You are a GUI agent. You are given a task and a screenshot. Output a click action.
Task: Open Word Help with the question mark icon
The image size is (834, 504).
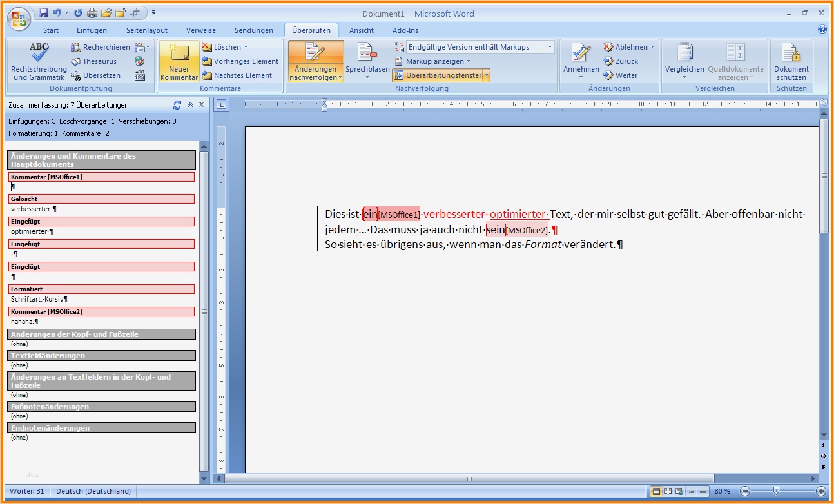822,30
